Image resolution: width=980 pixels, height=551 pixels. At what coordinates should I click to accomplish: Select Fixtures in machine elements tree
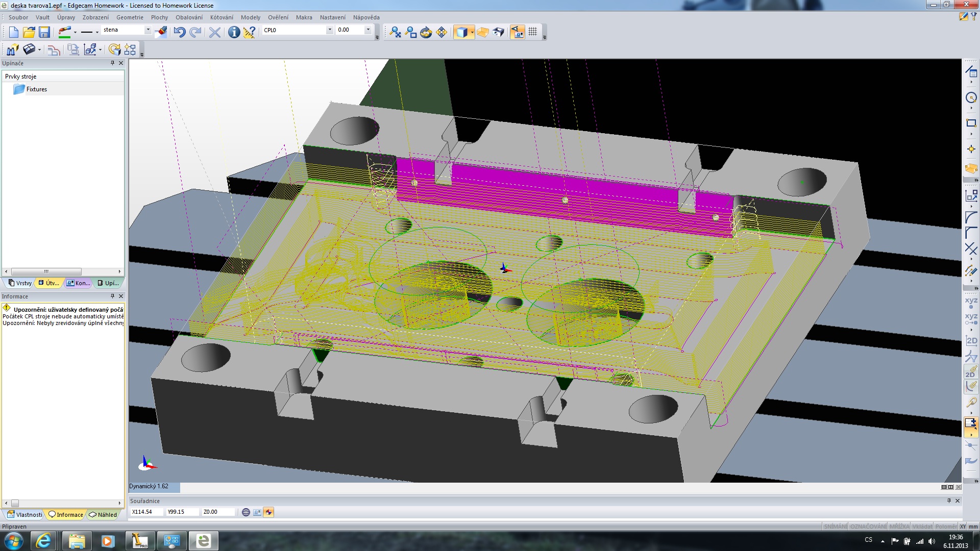click(36, 89)
